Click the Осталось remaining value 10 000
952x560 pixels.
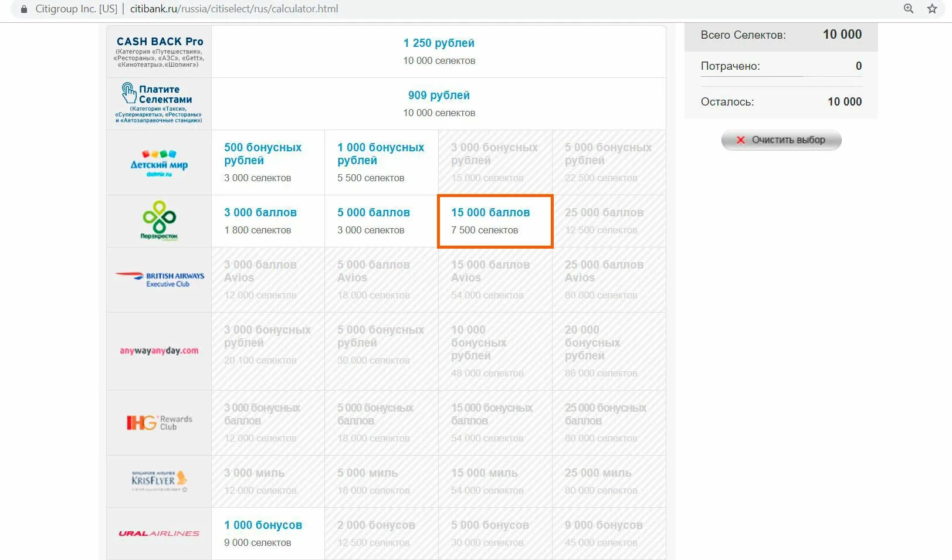click(845, 102)
